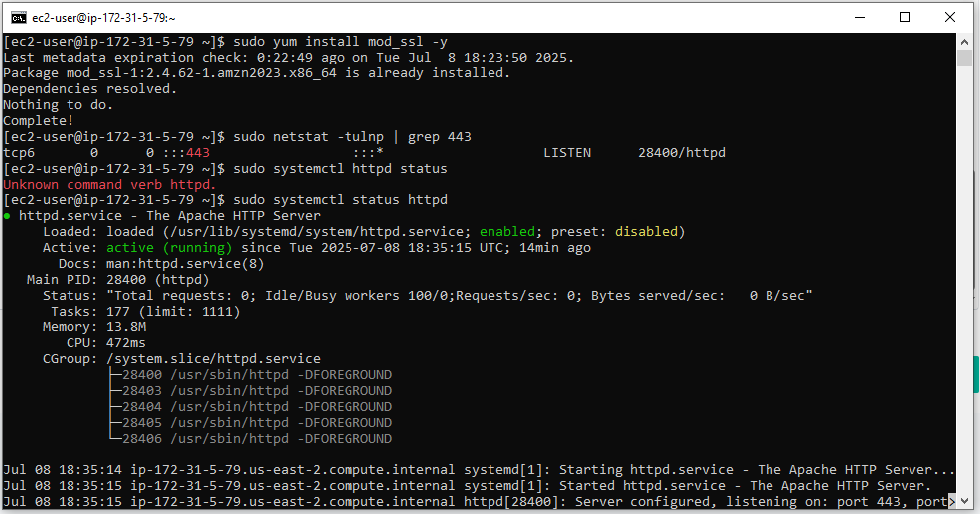Click the window title ec2-user@ip-172-31-5-79:~
This screenshot has width=980, height=514.
click(103, 18)
